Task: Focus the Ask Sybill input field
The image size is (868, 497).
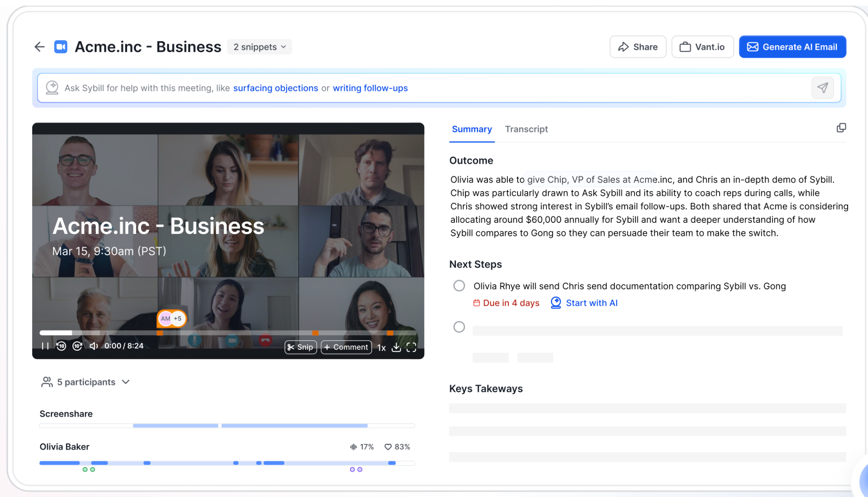Action: pos(439,88)
